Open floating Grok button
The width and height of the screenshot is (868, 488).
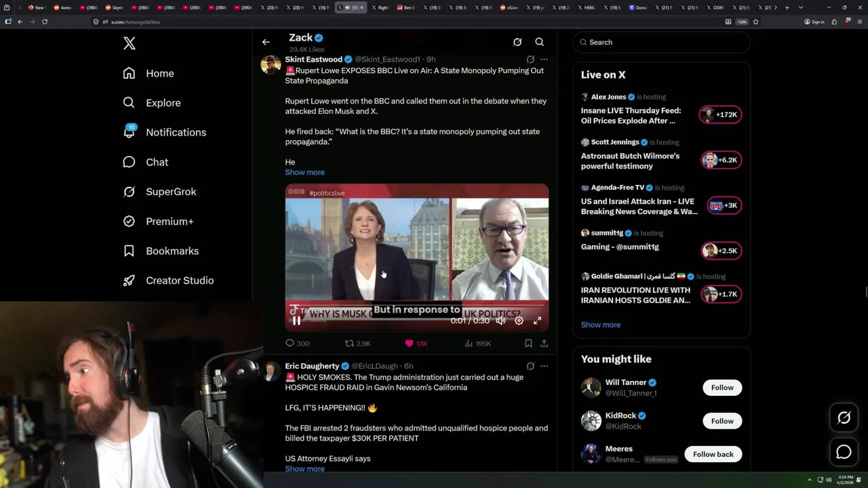(844, 418)
